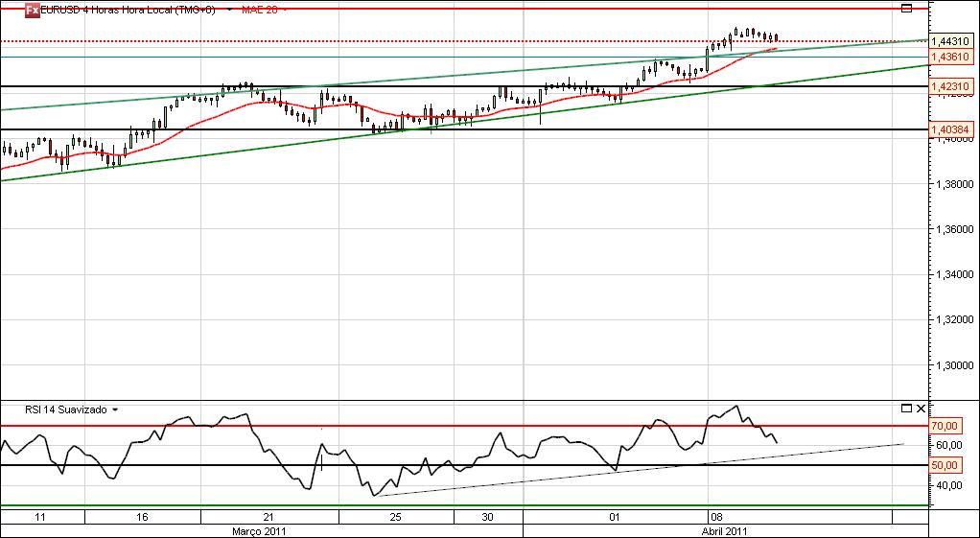This screenshot has height=538, width=980.
Task: Click the 1,30000 axis value
Action: pos(954,365)
